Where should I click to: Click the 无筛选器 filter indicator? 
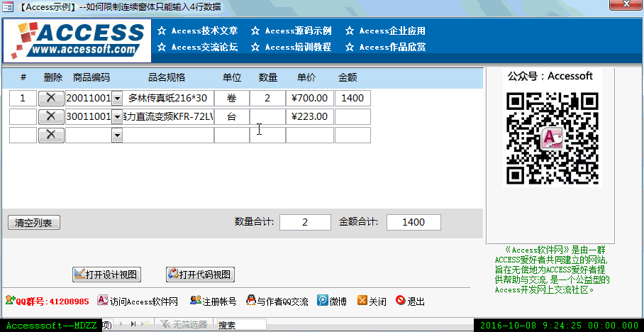184,325
